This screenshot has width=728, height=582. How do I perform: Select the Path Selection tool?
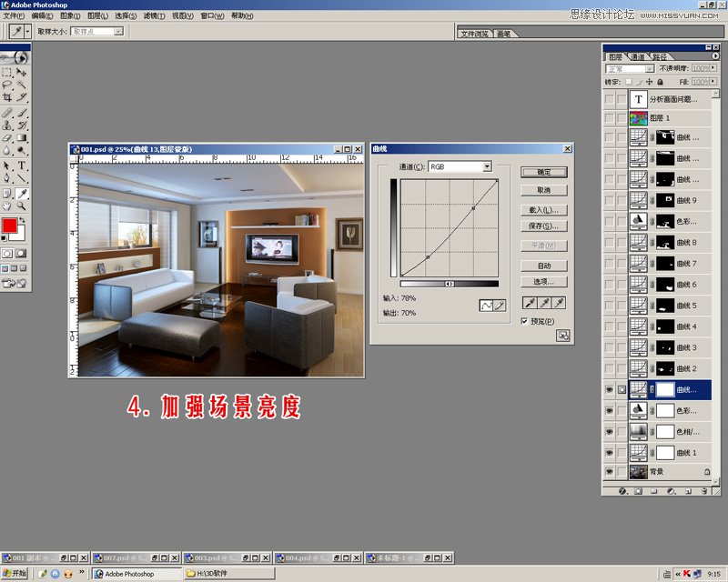coord(7,166)
